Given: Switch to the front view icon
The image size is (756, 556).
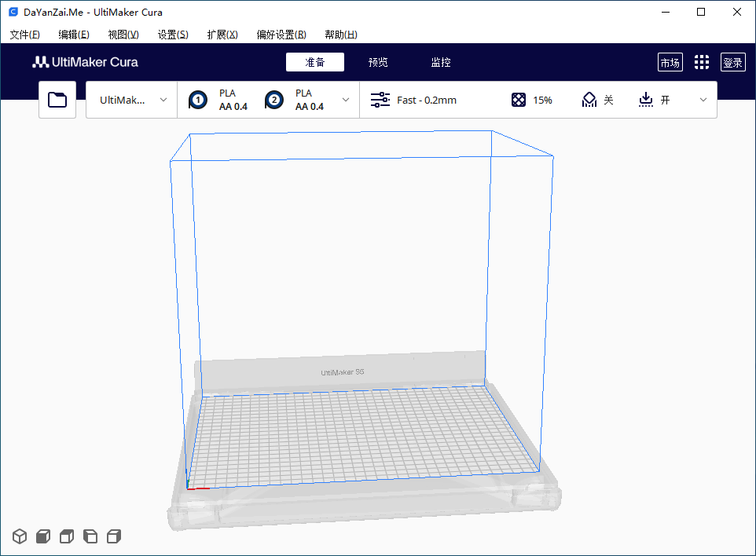Looking at the screenshot, I should pos(42,536).
